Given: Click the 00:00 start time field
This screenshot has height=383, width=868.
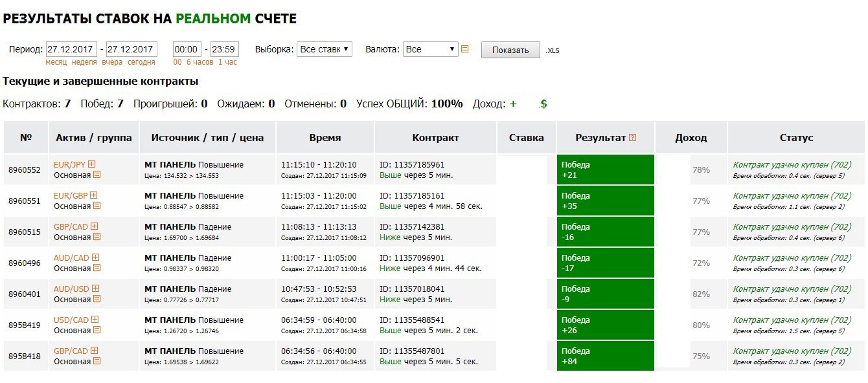Looking at the screenshot, I should (x=187, y=49).
